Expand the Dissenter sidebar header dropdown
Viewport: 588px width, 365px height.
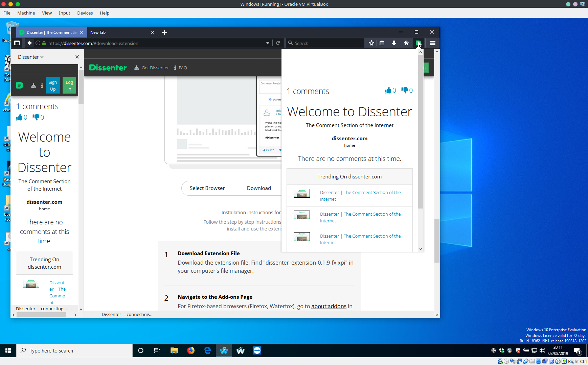tap(31, 57)
